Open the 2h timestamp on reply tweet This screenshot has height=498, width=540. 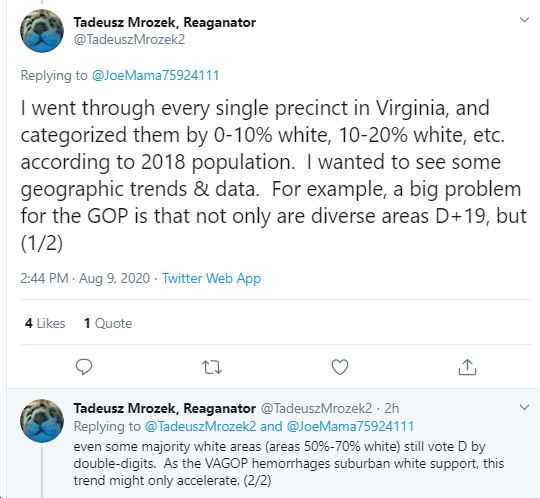point(392,408)
